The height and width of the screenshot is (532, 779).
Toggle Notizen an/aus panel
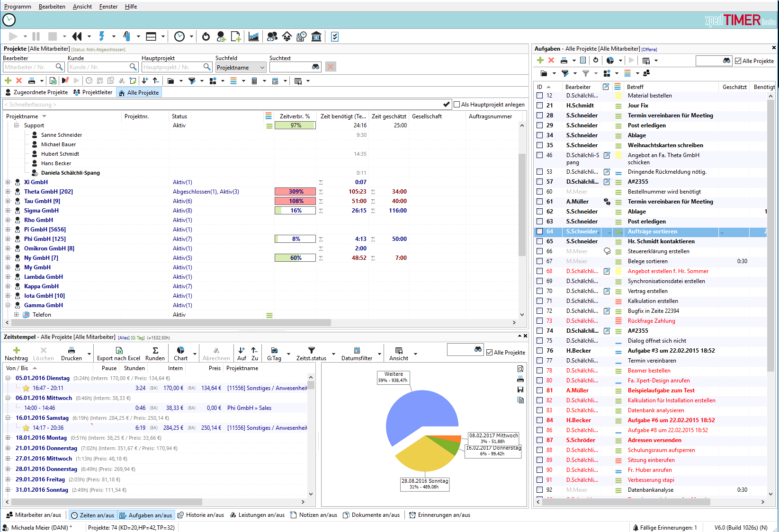pyautogui.click(x=313, y=515)
